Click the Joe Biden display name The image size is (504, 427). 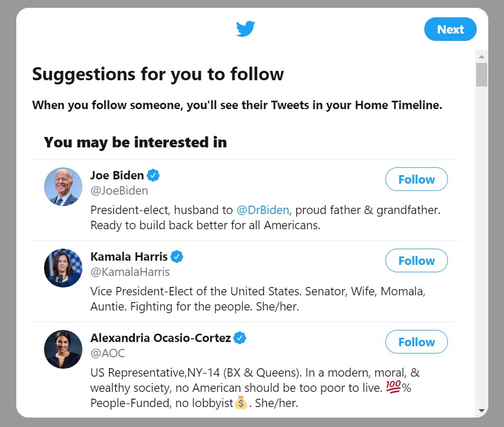[117, 175]
